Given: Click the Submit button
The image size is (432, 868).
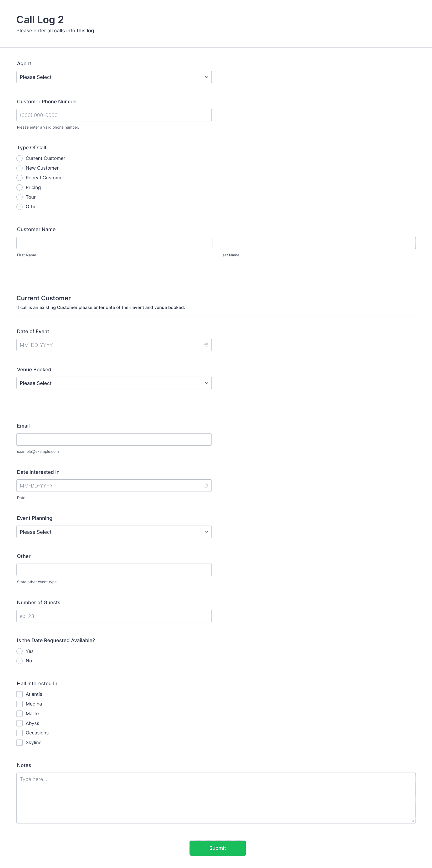Looking at the screenshot, I should (218, 848).
